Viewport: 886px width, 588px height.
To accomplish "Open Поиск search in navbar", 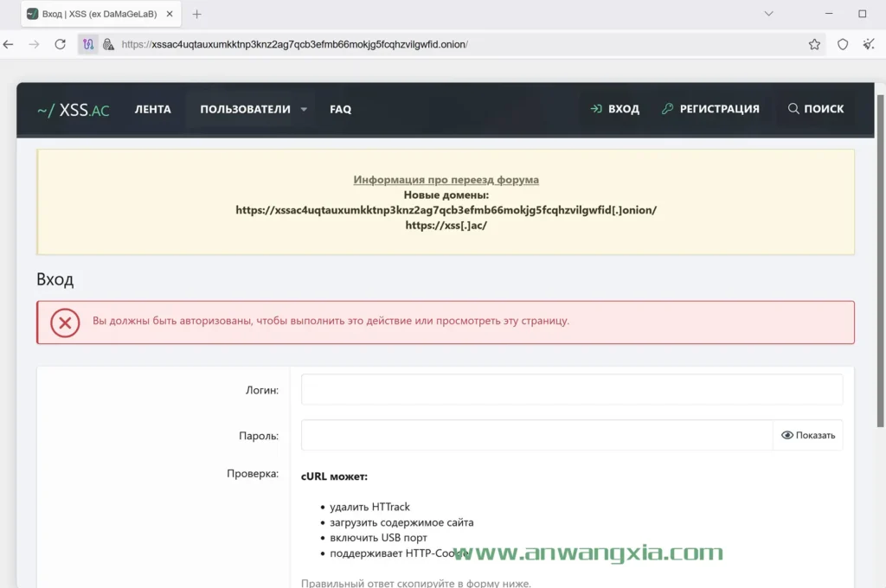I will [x=815, y=109].
